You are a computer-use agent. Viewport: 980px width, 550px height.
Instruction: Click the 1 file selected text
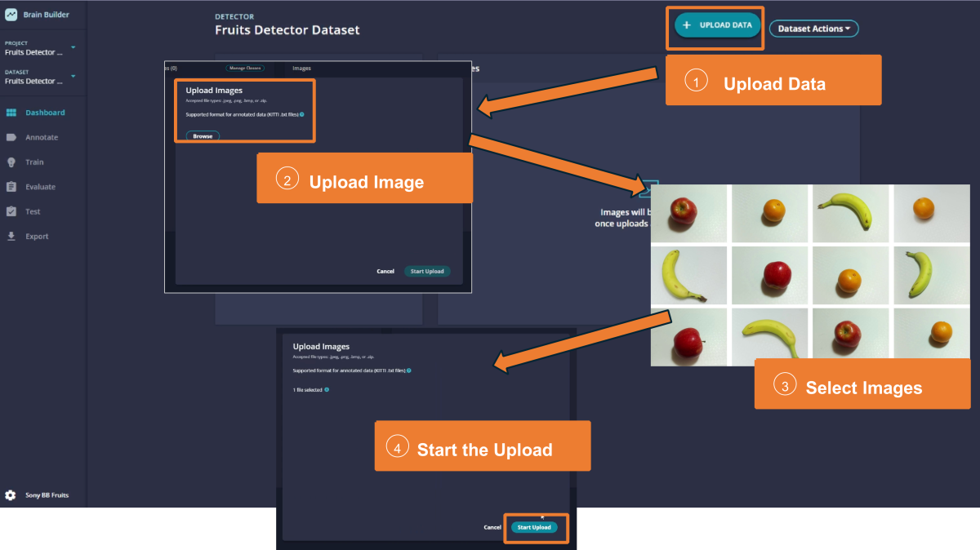click(x=307, y=390)
